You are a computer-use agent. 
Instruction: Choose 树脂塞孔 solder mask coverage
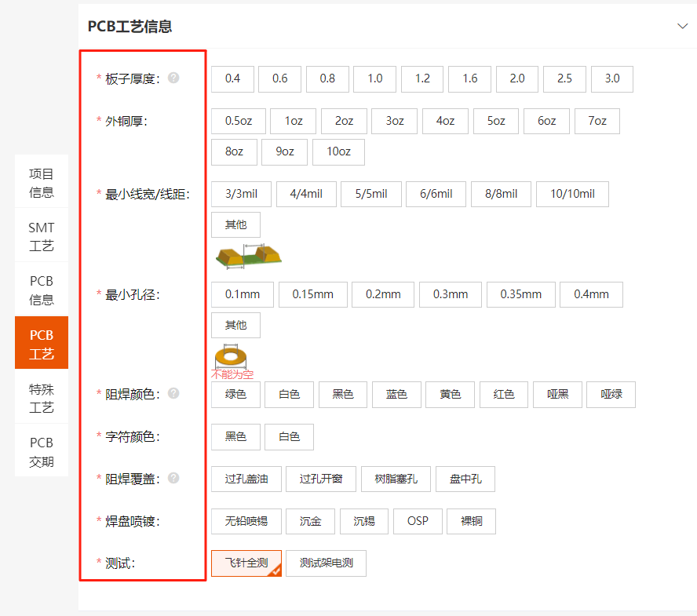click(396, 479)
